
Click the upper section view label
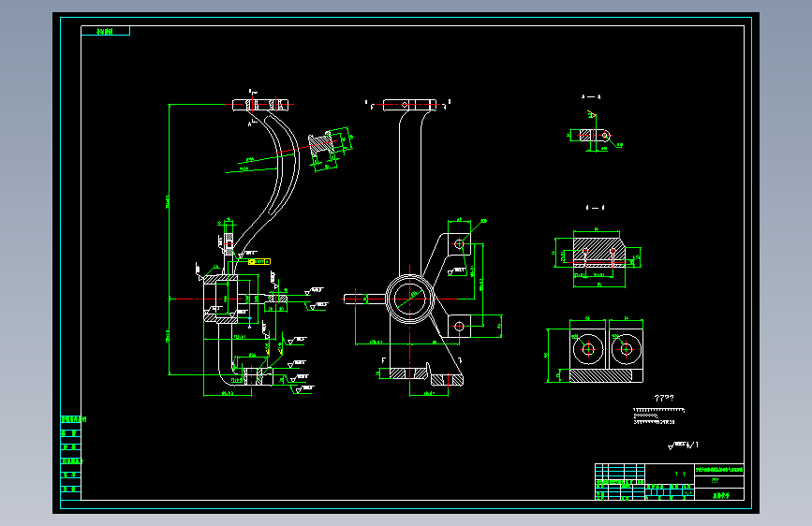[x=591, y=96]
